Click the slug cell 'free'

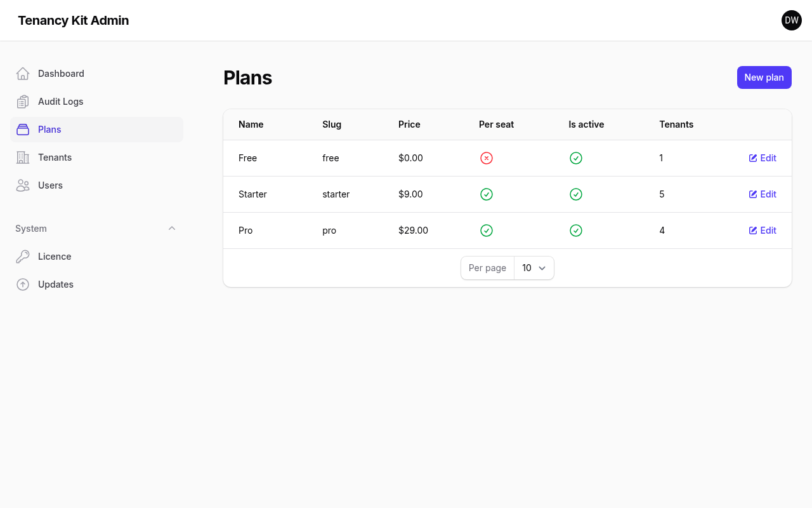(331, 158)
